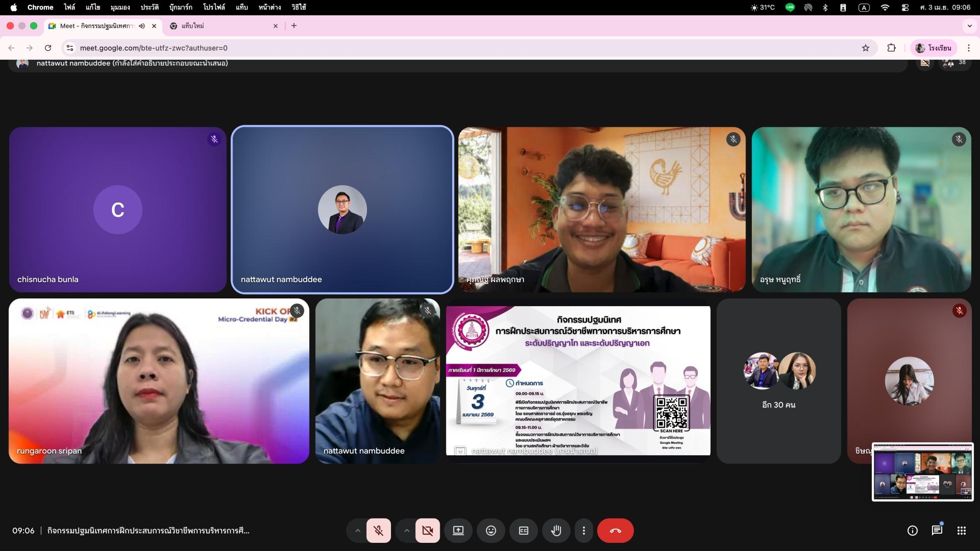Open the meeting details info icon
Image resolution: width=980 pixels, height=551 pixels.
(x=912, y=530)
